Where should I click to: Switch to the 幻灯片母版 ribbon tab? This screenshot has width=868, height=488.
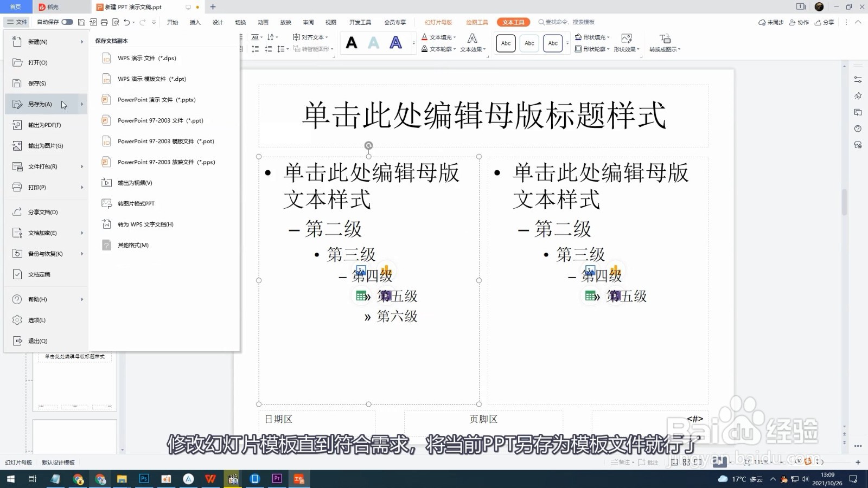[438, 22]
